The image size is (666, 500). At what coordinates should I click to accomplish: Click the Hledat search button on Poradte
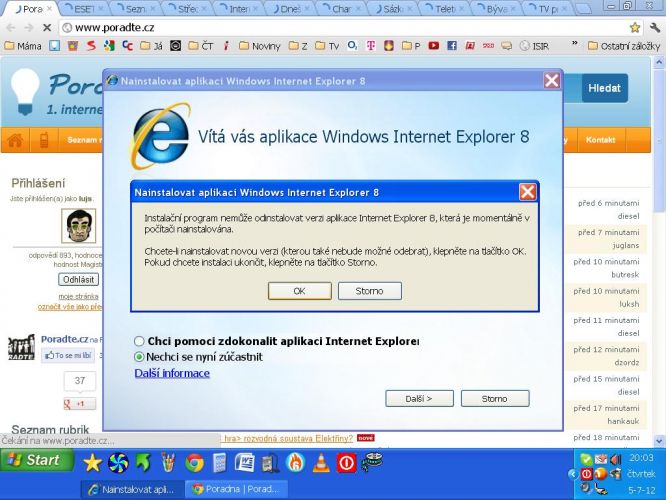604,88
